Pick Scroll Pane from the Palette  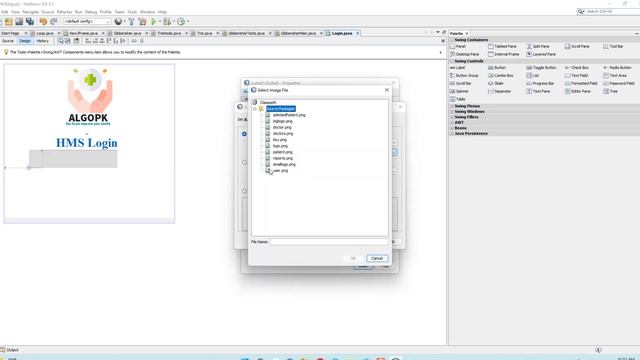tap(576, 47)
